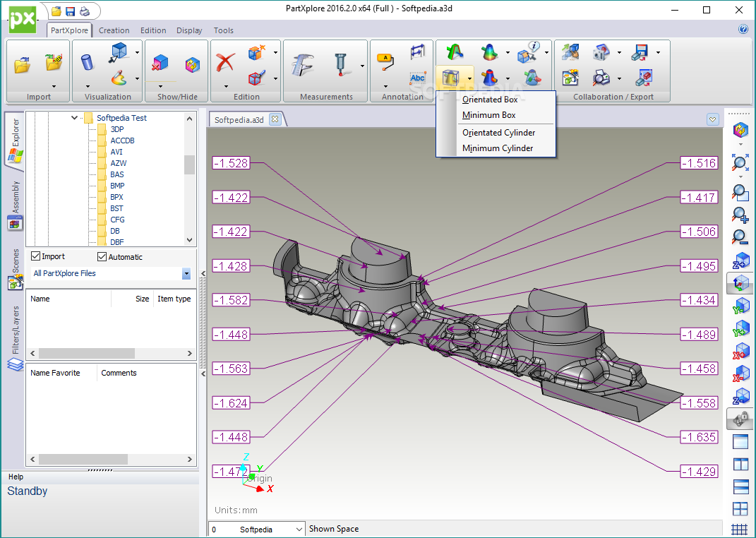Switch to the Display ribbon tab

189,30
